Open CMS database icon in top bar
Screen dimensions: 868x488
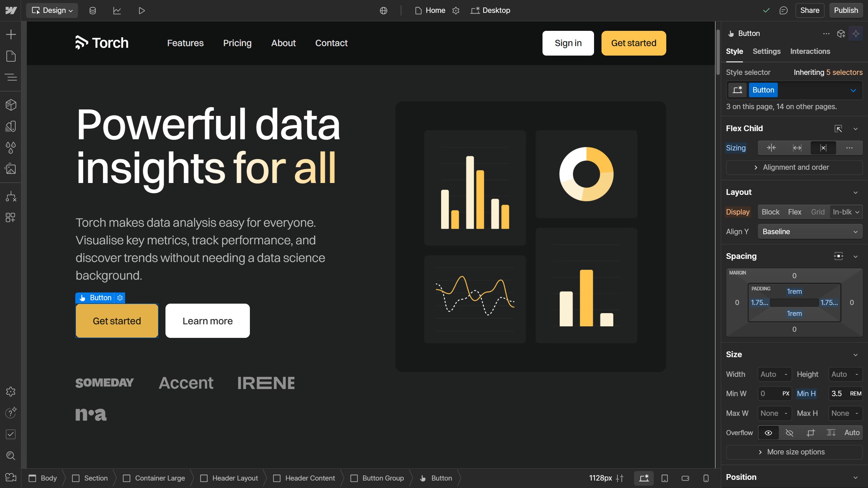[93, 11]
